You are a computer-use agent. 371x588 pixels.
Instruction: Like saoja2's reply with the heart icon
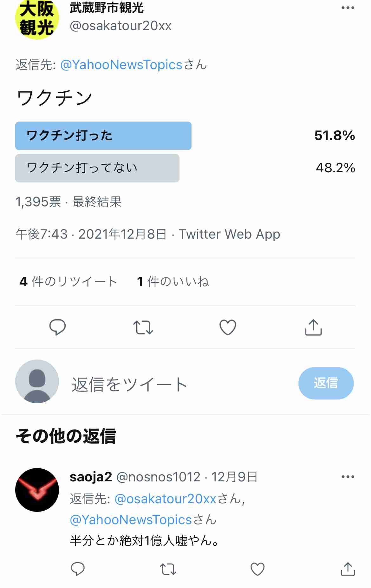(x=257, y=569)
